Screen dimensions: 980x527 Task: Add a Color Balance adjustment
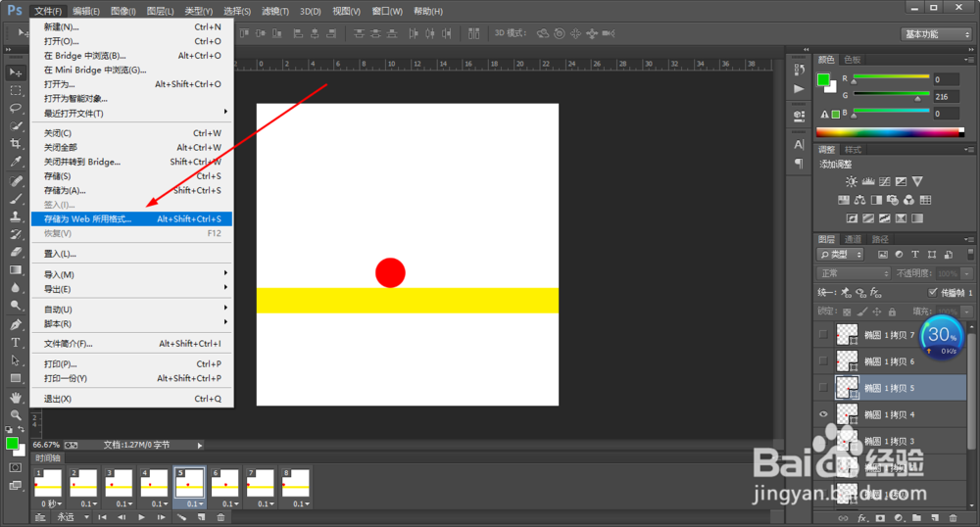pos(860,200)
